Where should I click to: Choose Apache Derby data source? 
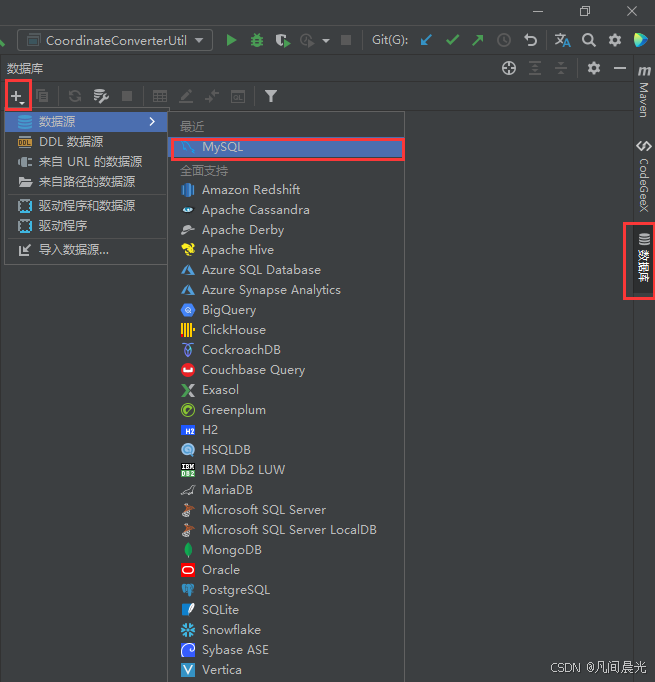[286, 230]
